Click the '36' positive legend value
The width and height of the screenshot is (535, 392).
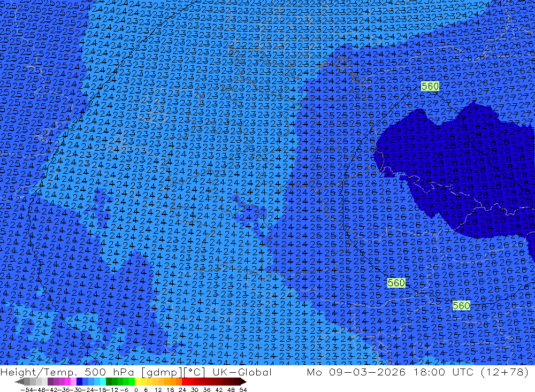pos(207,390)
